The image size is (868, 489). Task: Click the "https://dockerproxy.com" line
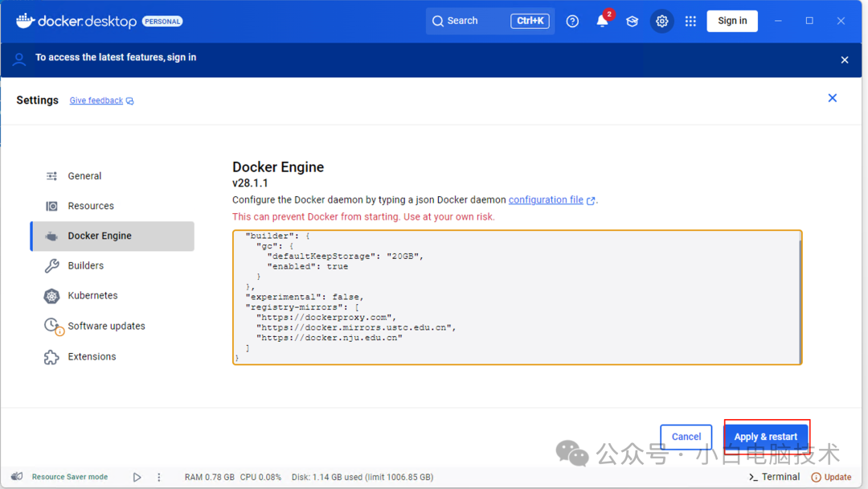326,318
